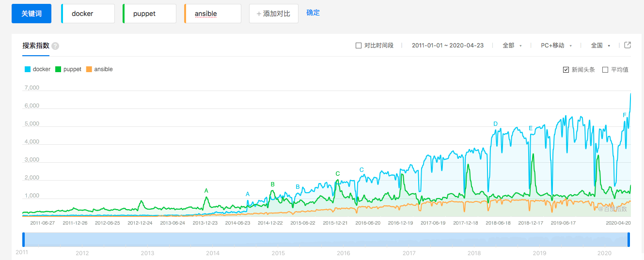Screen dimensions: 644x260
Task: Click the 7,000 y-axis value label
Action: point(31,88)
